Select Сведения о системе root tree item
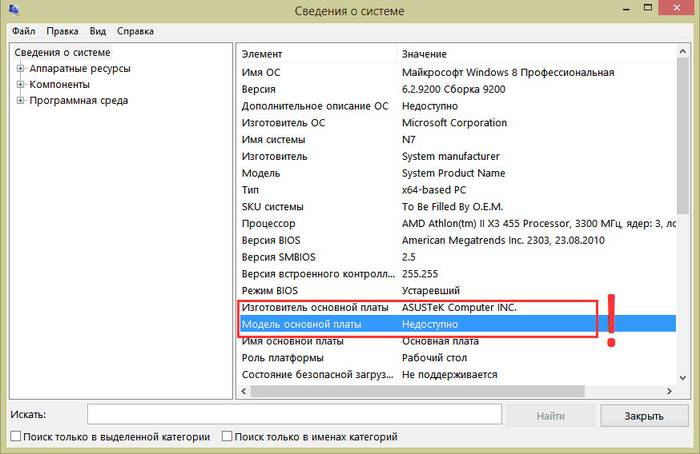Image resolution: width=700 pixels, height=454 pixels. tap(60, 53)
